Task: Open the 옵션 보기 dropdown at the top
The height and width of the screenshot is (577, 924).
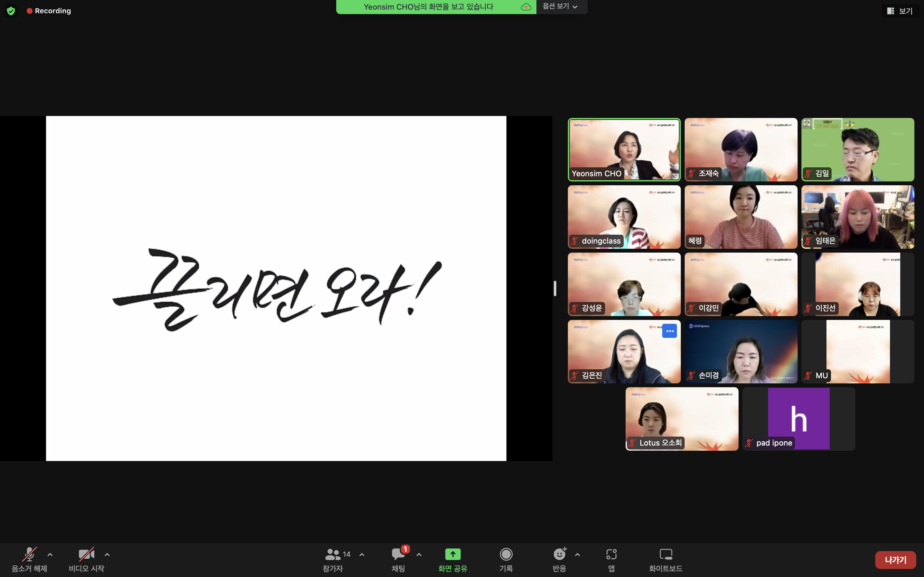Action: 560,6
